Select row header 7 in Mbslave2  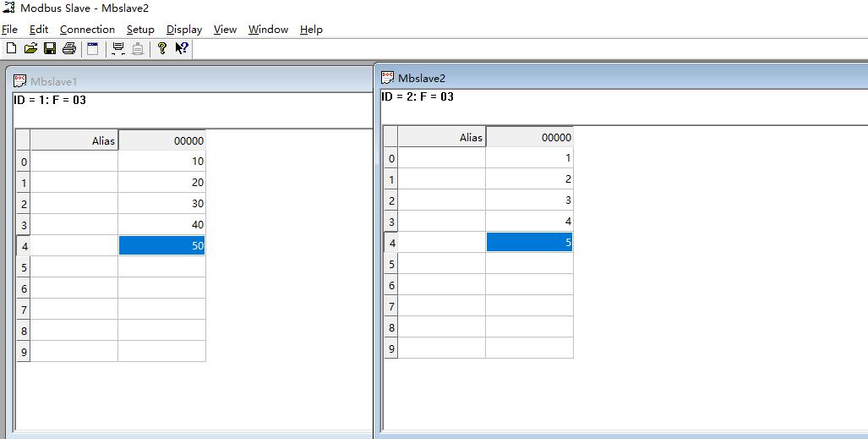coord(391,306)
